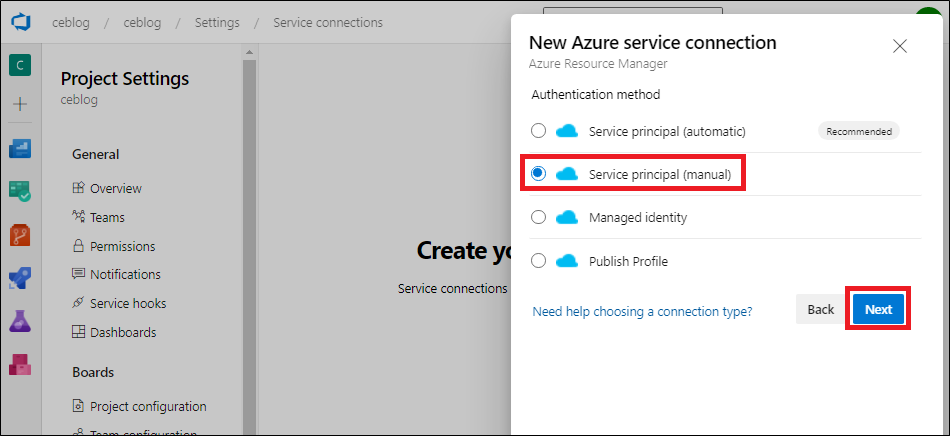Select Managed identity radio button
This screenshot has width=950, height=436.
point(538,217)
